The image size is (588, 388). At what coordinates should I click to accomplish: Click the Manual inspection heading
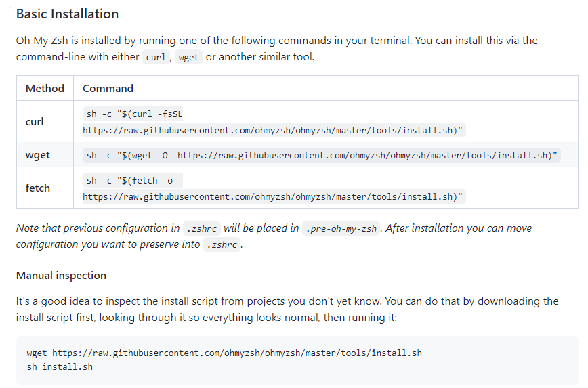point(61,276)
